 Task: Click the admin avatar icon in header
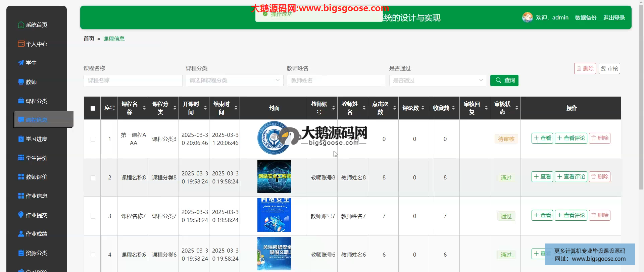(x=527, y=17)
